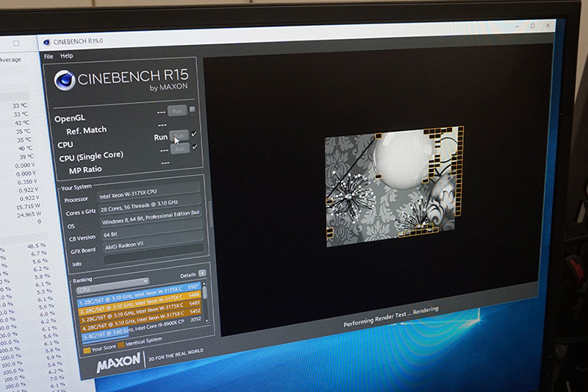
Task: Toggle the CPU (Single Core) test checkbox
Action: coord(195,146)
